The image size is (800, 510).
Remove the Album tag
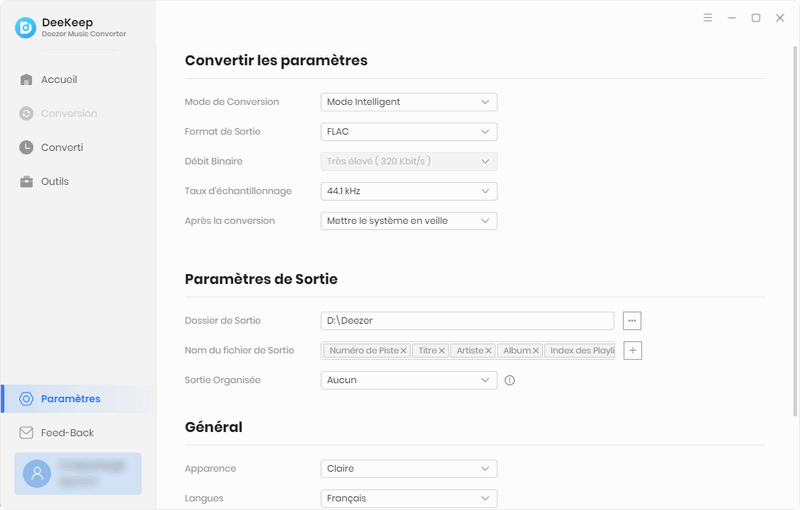536,351
